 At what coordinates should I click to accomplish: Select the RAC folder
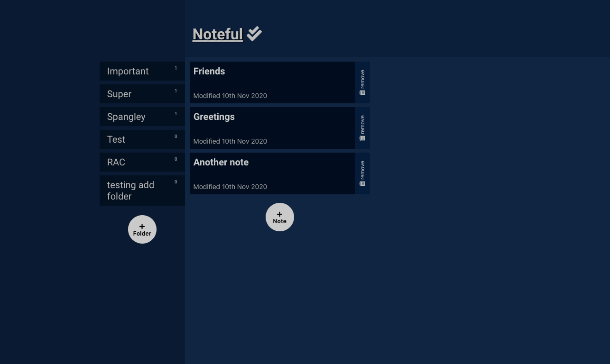(x=116, y=162)
